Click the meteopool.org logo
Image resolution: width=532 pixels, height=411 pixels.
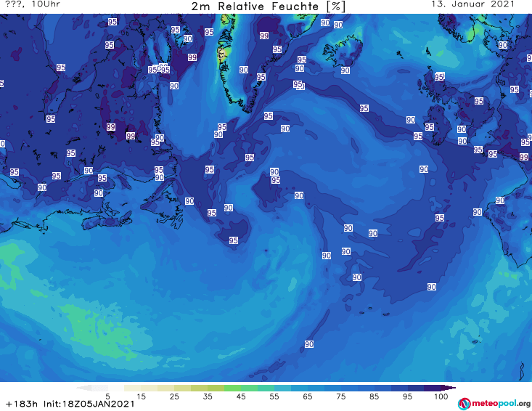tap(494, 404)
